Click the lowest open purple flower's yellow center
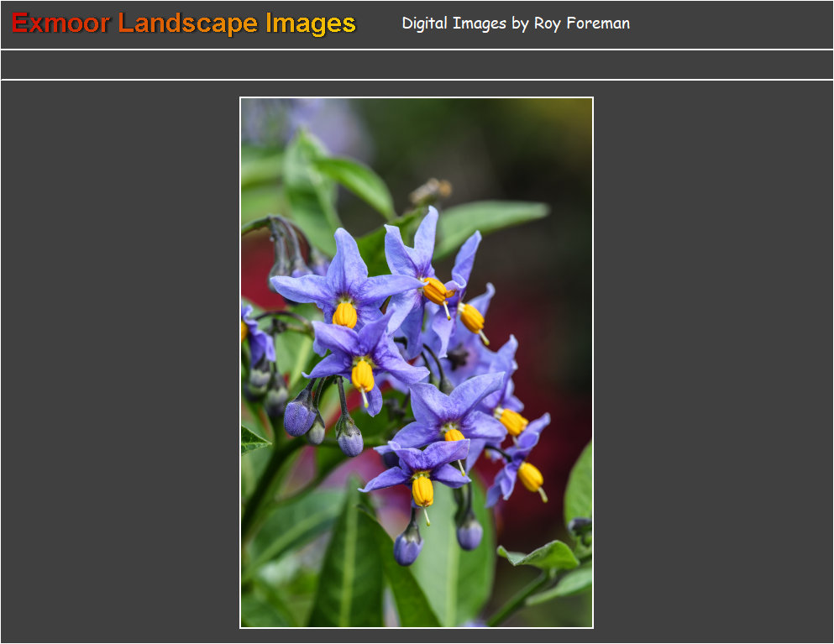834x644 pixels. [x=422, y=490]
